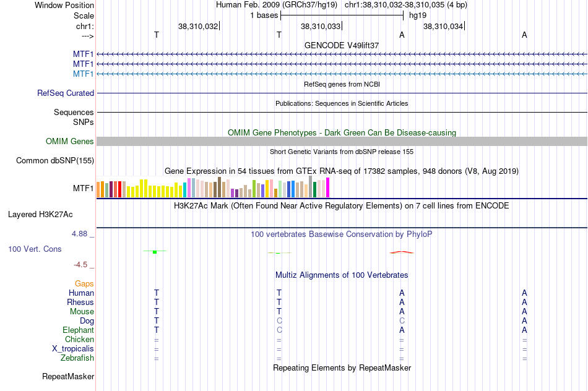Select the SNPs track label

[x=84, y=122]
